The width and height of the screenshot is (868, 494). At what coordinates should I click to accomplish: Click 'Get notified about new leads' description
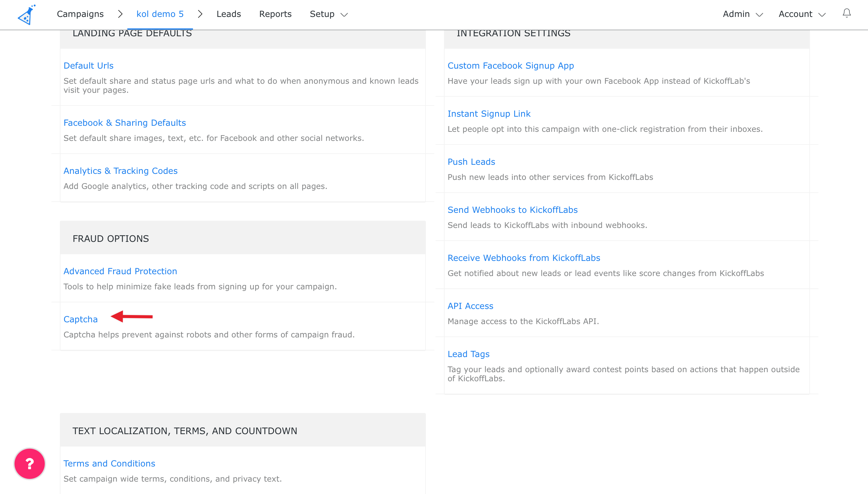click(606, 274)
